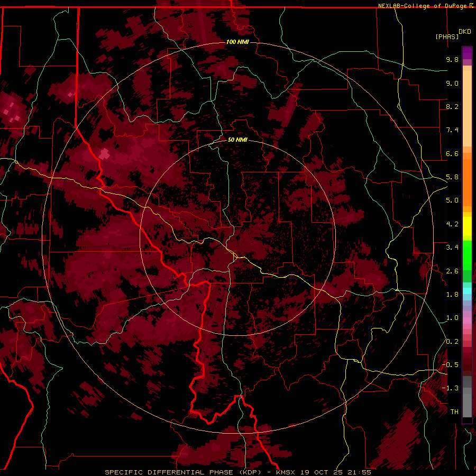Image resolution: width=476 pixels, height=476 pixels.
Task: Click the NEXLAB-College of DuPage credit text
Action: 423,6
